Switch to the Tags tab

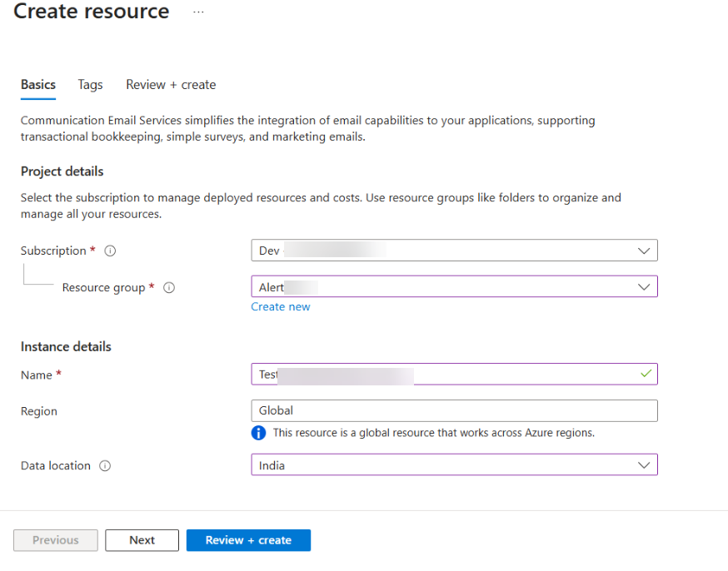[x=90, y=85]
